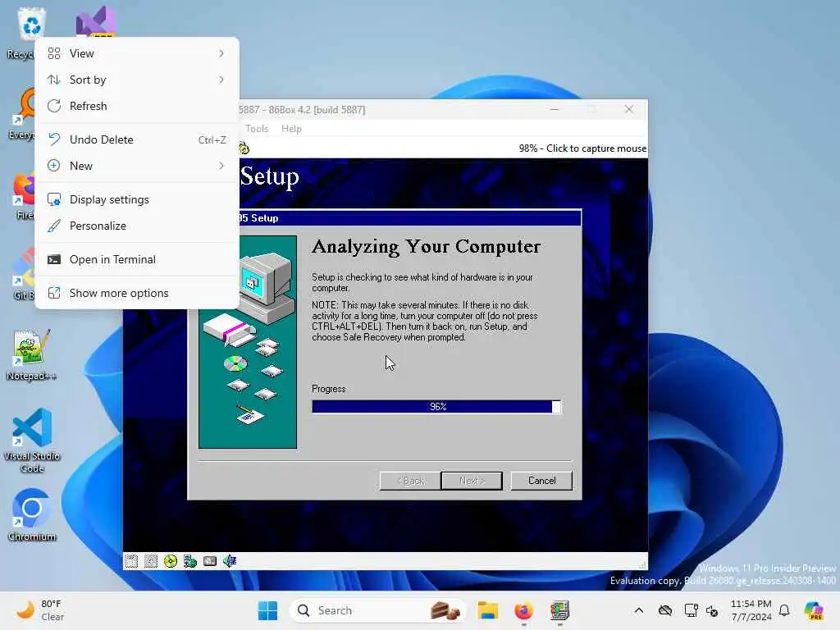Image resolution: width=840 pixels, height=630 pixels.
Task: Click the grayed Next button in Setup
Action: (472, 481)
